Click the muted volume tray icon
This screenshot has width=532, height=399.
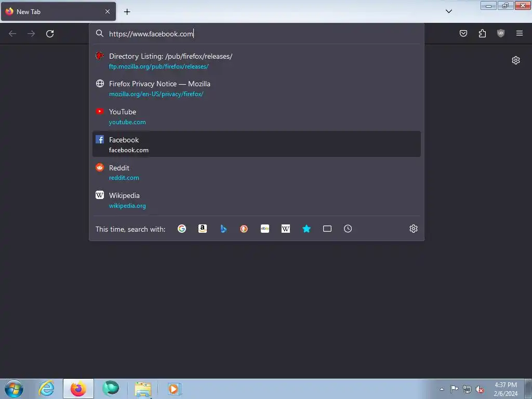pyautogui.click(x=480, y=389)
